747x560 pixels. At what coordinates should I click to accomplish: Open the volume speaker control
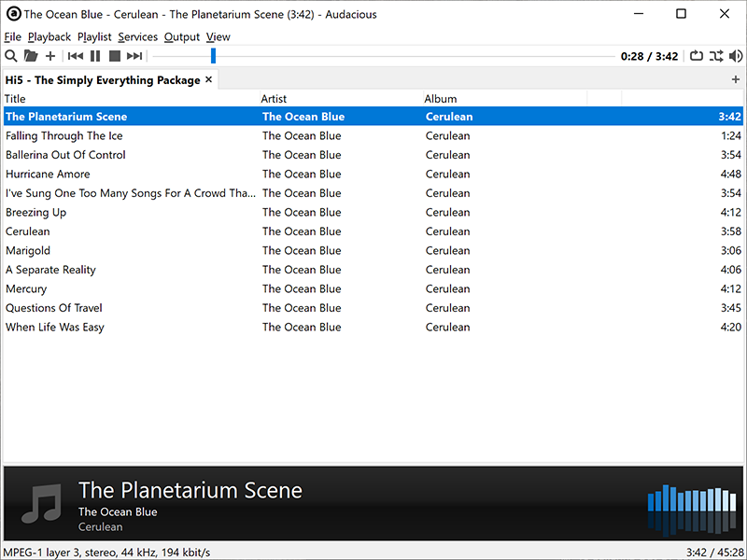coord(736,56)
